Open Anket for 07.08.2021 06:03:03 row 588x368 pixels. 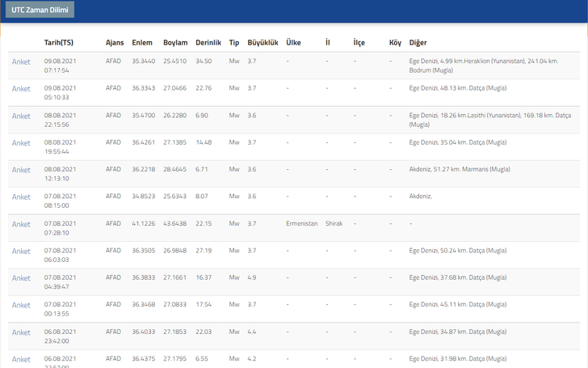[x=21, y=252]
